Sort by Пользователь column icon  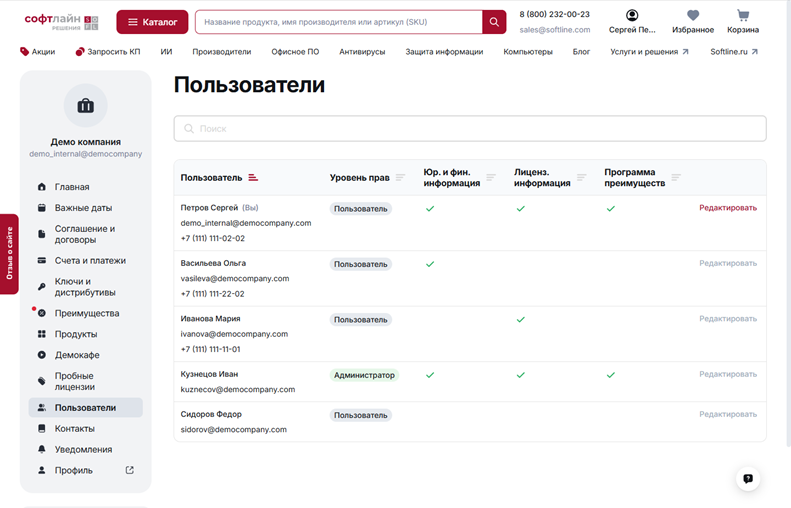253,178
